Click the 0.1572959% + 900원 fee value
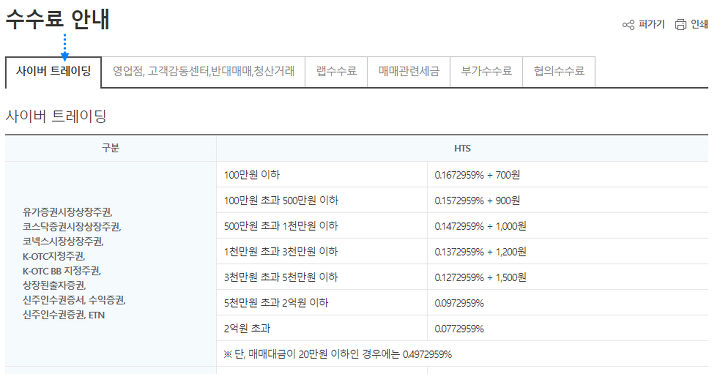This screenshot has width=720, height=374. pyautogui.click(x=477, y=201)
